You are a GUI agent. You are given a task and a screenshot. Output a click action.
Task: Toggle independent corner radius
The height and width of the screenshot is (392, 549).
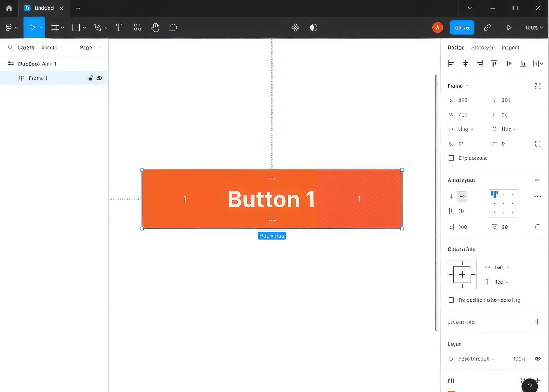[537, 144]
